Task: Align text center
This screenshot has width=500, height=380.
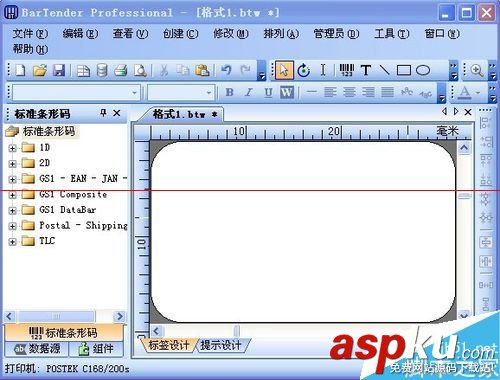Action: click(349, 92)
